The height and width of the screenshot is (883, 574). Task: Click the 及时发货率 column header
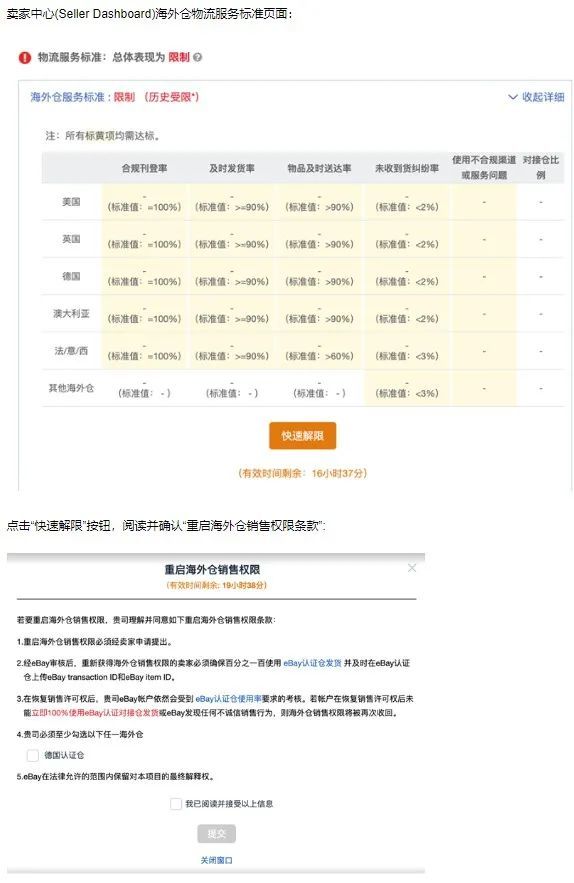click(x=232, y=168)
